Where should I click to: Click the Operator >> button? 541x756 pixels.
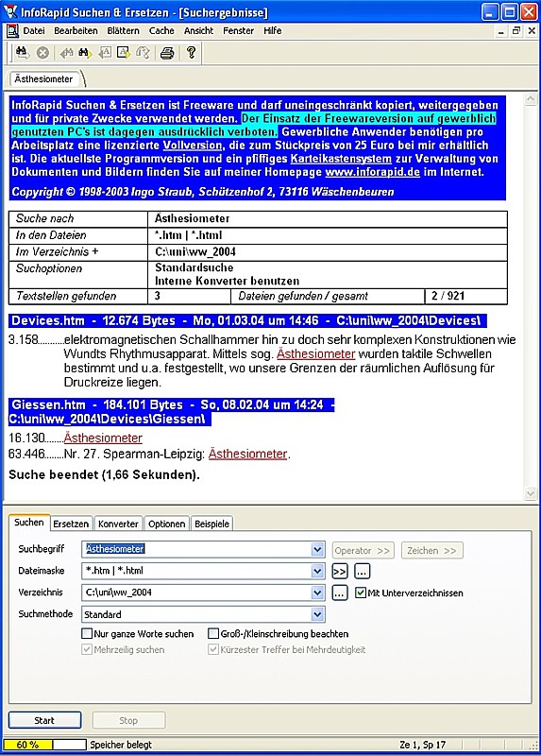click(x=363, y=550)
